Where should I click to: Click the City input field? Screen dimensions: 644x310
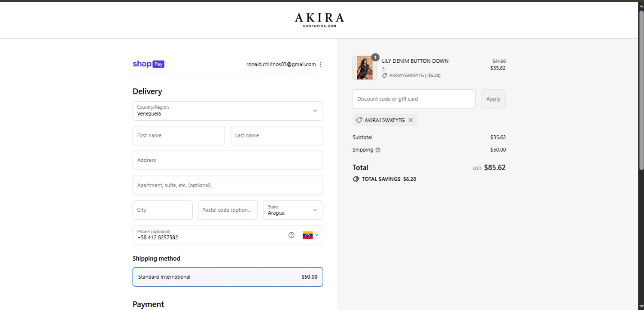pos(162,210)
